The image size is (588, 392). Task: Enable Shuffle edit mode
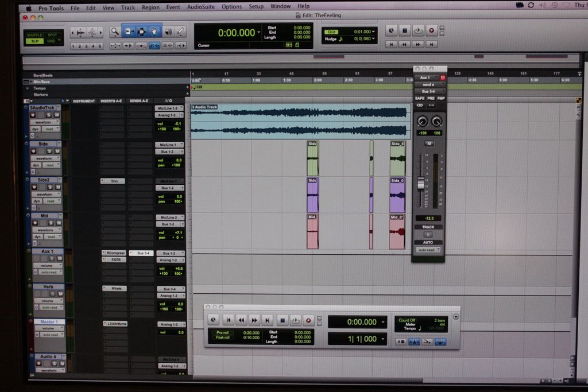pos(34,35)
